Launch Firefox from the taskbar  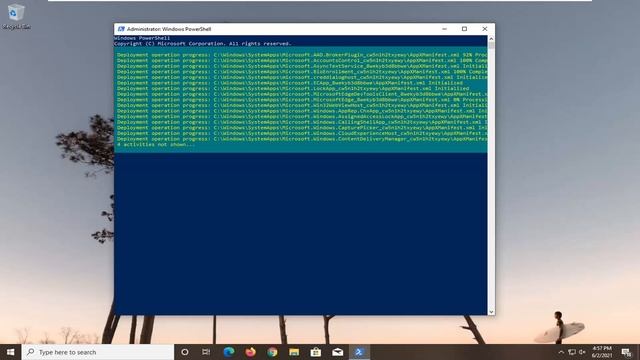coord(250,352)
